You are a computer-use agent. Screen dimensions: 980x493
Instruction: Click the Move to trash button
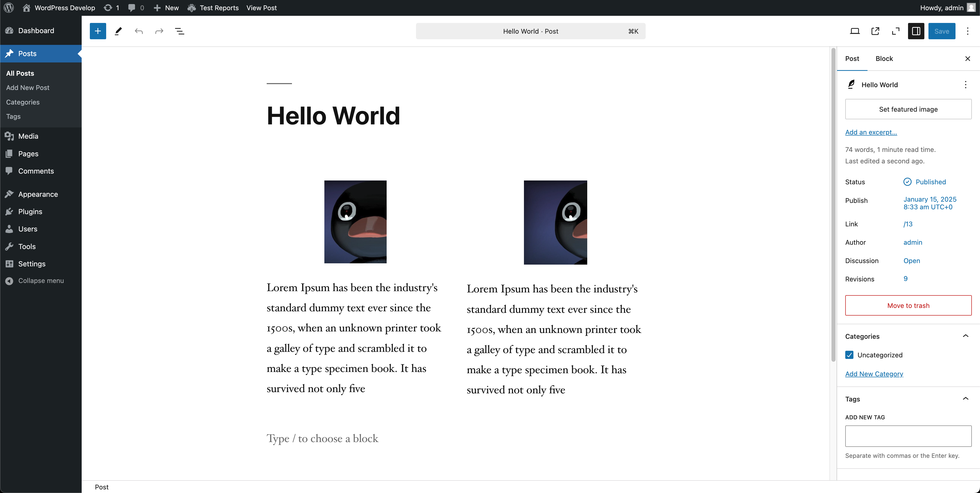pos(908,305)
